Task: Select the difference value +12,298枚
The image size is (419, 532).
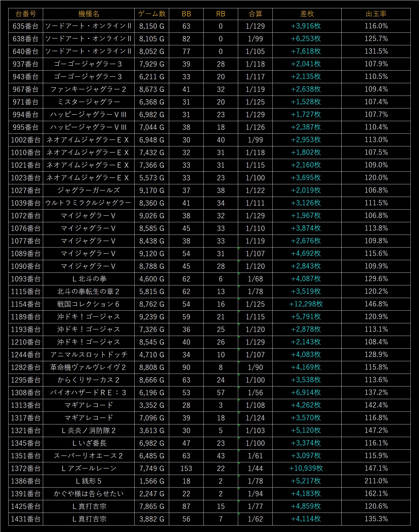Action: click(x=306, y=304)
